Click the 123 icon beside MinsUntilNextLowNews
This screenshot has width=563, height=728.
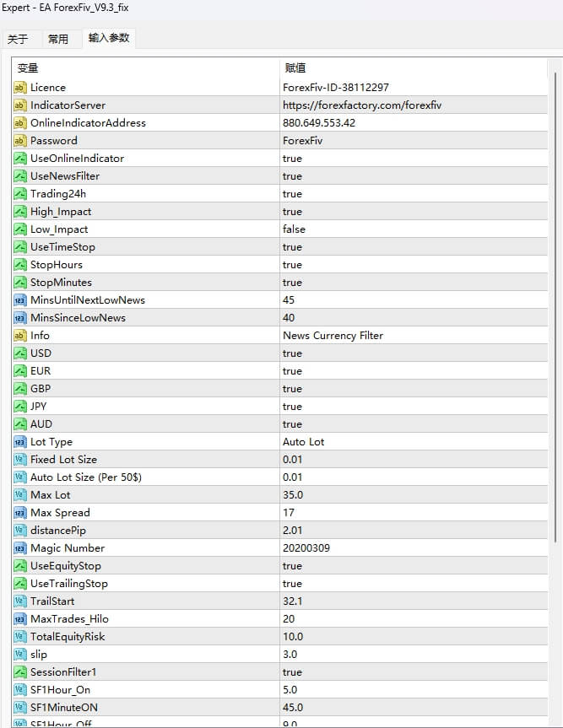(21, 299)
